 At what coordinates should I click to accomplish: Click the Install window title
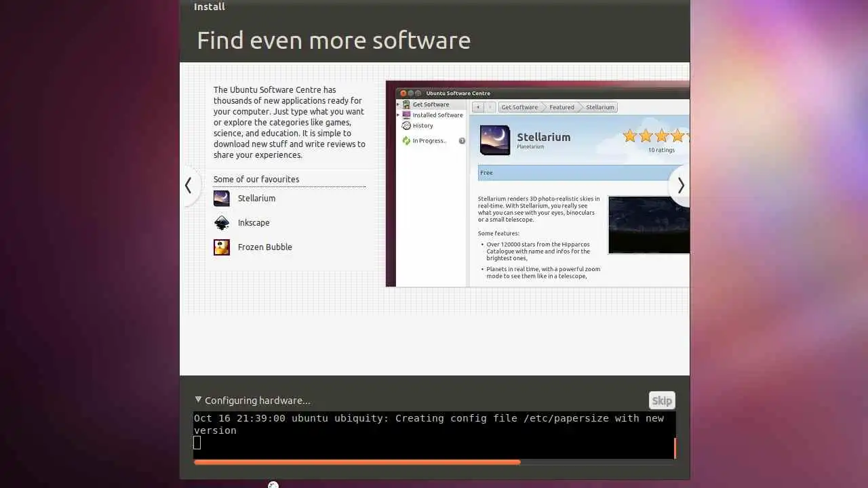click(210, 7)
